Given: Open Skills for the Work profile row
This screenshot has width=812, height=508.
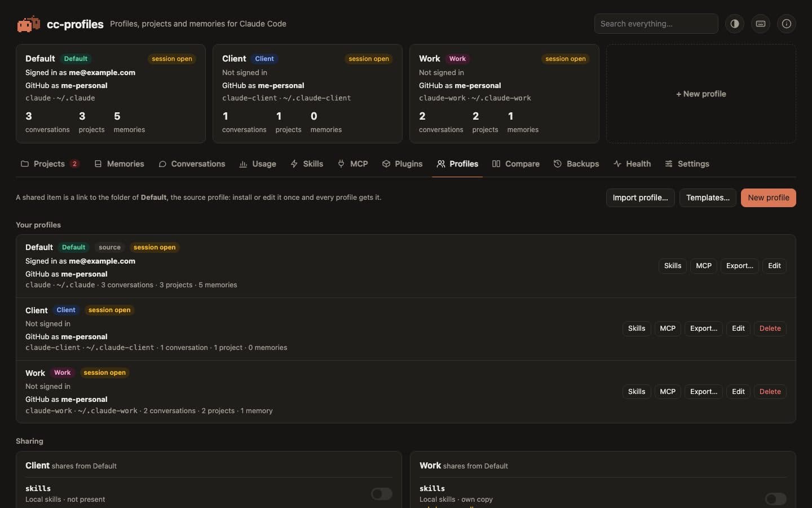Looking at the screenshot, I should click(637, 392).
